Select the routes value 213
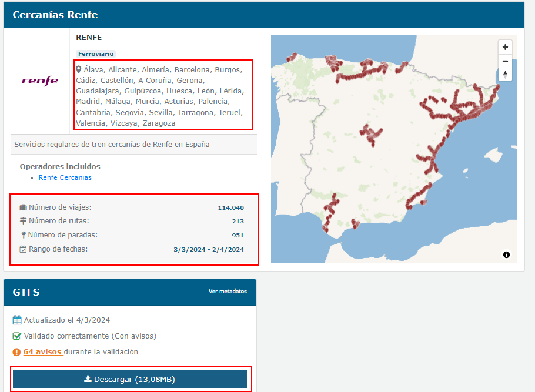This screenshot has width=535, height=392. tap(238, 222)
